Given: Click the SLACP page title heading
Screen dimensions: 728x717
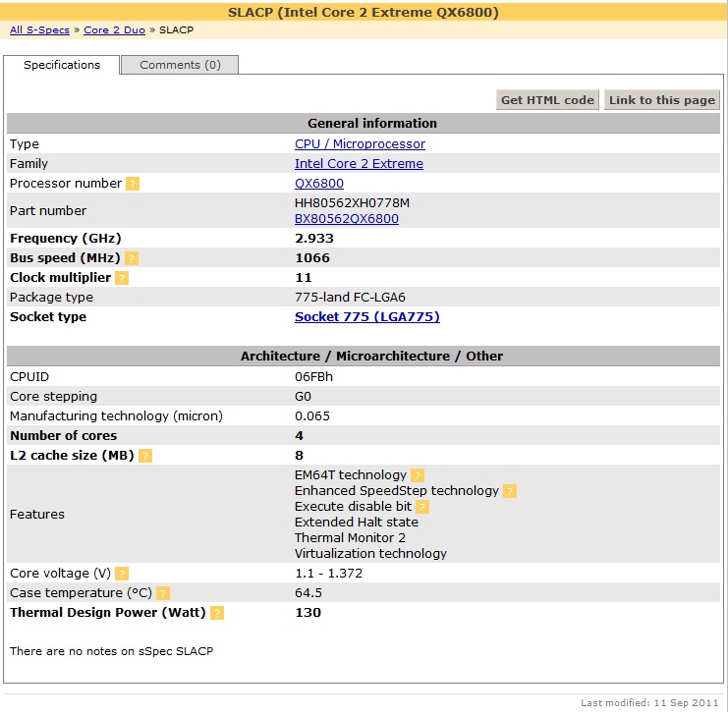Looking at the screenshot, I should [x=364, y=12].
